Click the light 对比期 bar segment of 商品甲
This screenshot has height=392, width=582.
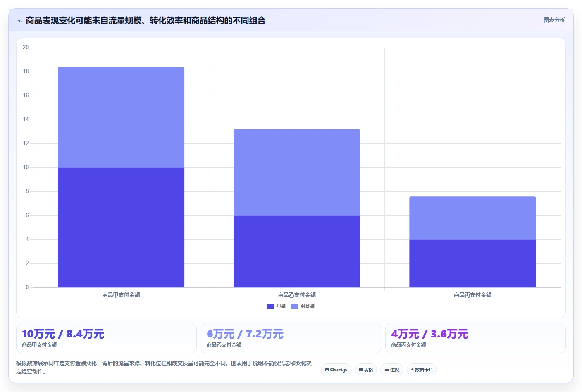[x=121, y=117]
